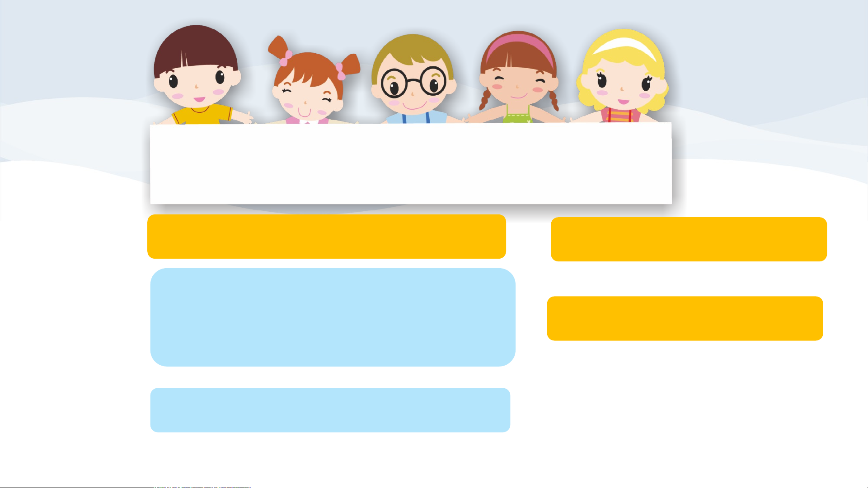This screenshot has height=488, width=868.
Task: Click the upper yellow box on the right
Action: click(689, 239)
